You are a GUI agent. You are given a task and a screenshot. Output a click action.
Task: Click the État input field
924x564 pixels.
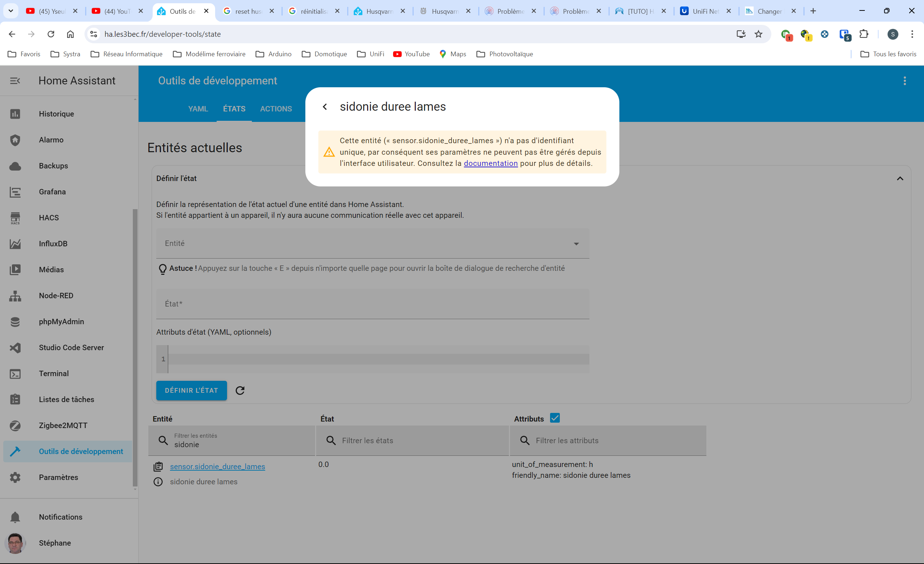372,304
